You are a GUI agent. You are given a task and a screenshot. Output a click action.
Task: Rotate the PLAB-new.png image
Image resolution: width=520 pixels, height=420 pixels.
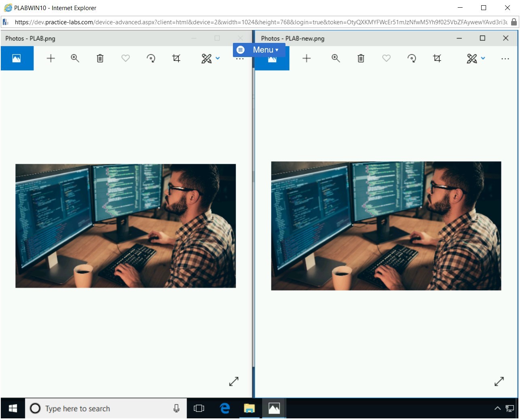(x=412, y=59)
